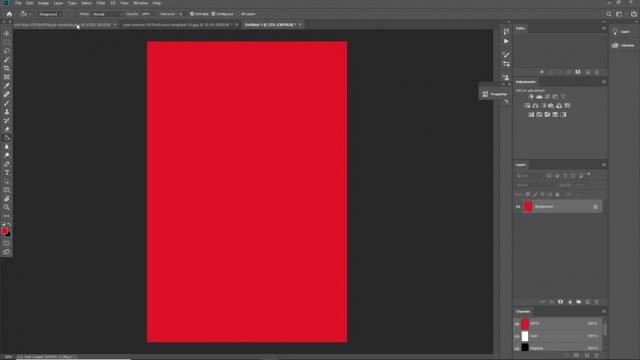
Task: Click the Tolerance field in options bar
Action: tap(180, 14)
